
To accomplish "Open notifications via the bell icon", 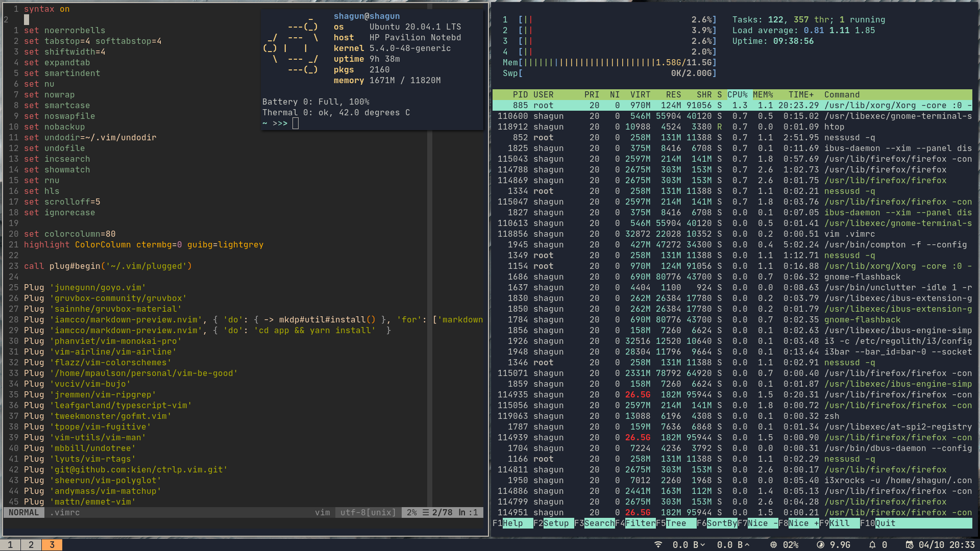I will pyautogui.click(x=872, y=545).
